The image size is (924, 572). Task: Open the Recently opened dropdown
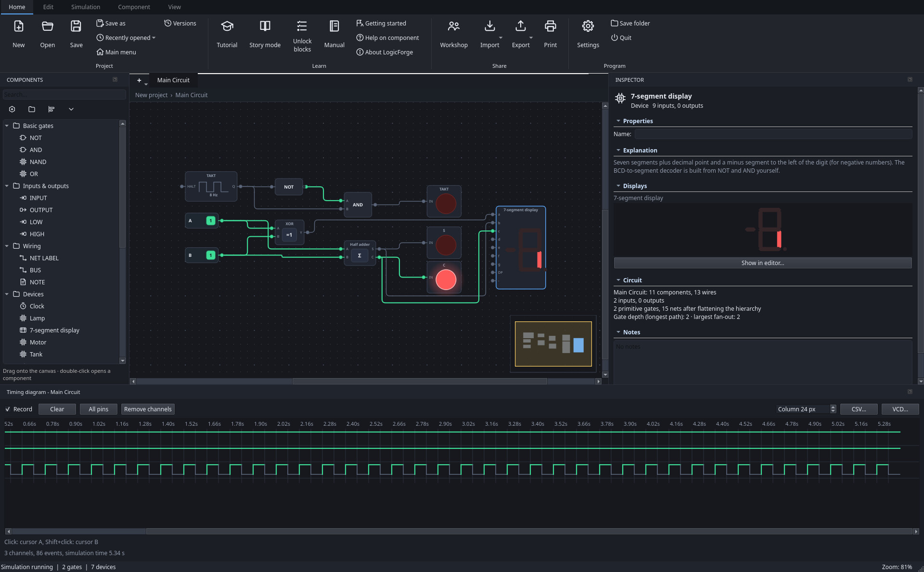[126, 38]
